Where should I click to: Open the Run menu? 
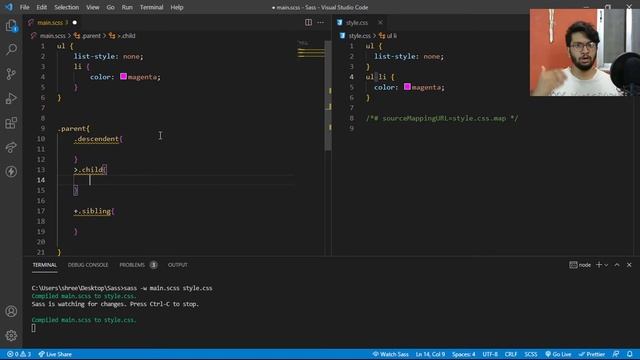(x=127, y=7)
